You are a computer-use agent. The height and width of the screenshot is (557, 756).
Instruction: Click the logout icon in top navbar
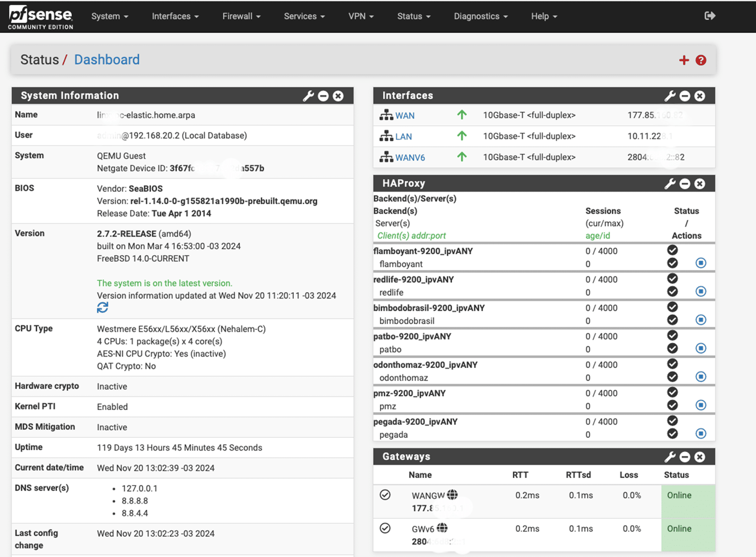[x=710, y=16]
